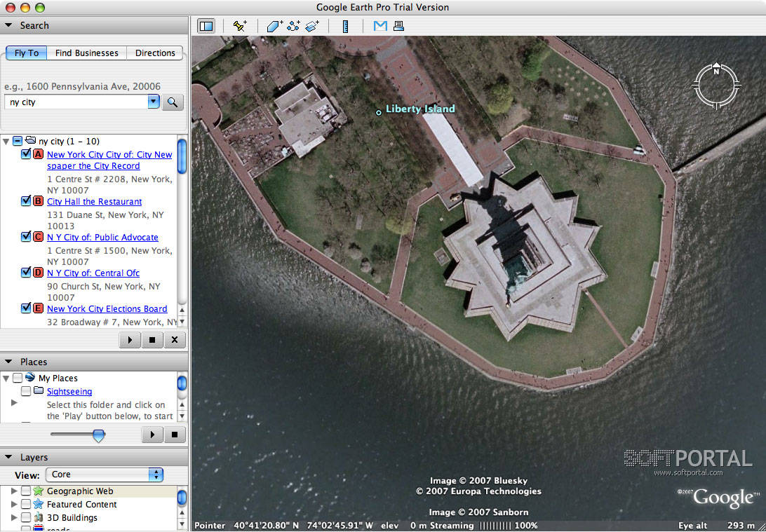Click the search results scrollbar thumb
The height and width of the screenshot is (532, 766).
coord(182,156)
